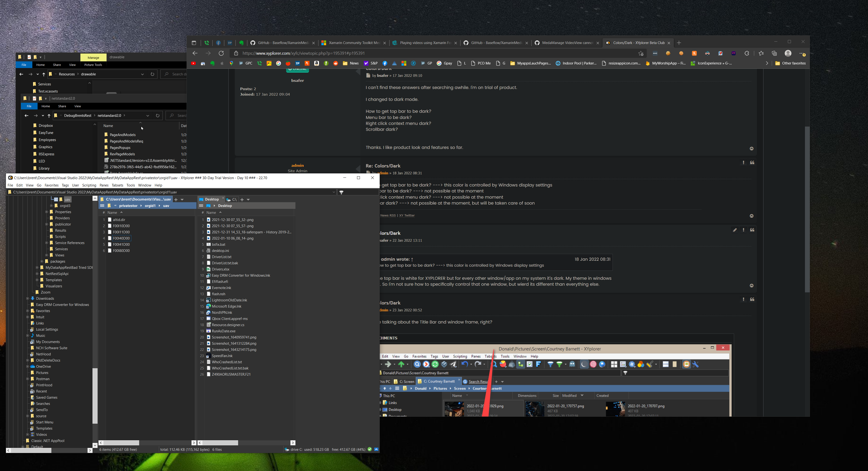
Task: Open the YouTube bookmark icon
Action: [x=193, y=63]
